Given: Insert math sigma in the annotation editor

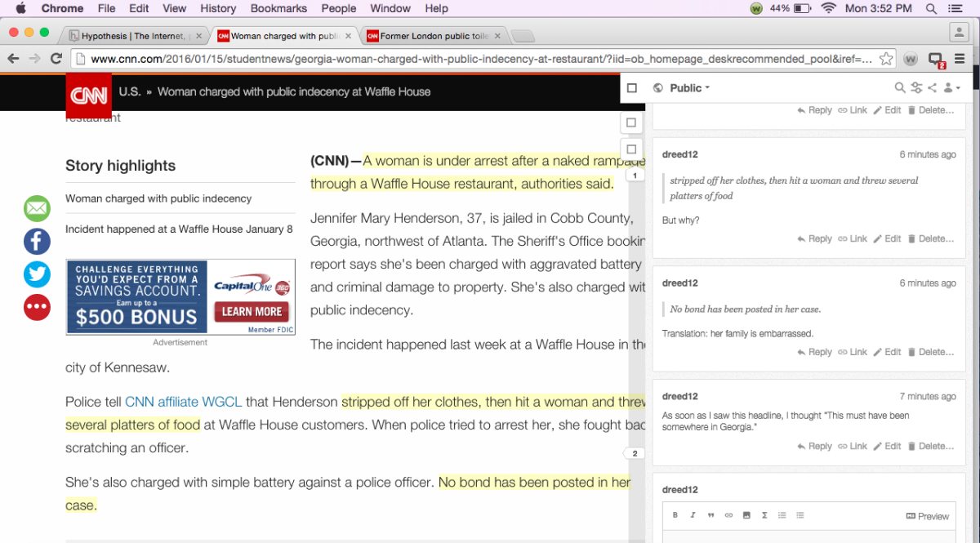Looking at the screenshot, I should (x=764, y=515).
